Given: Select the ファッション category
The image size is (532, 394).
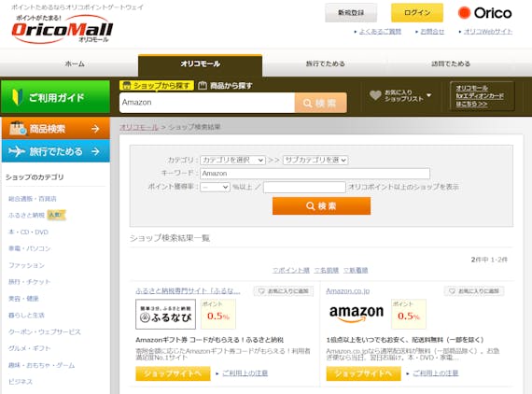Looking at the screenshot, I should (x=26, y=265).
